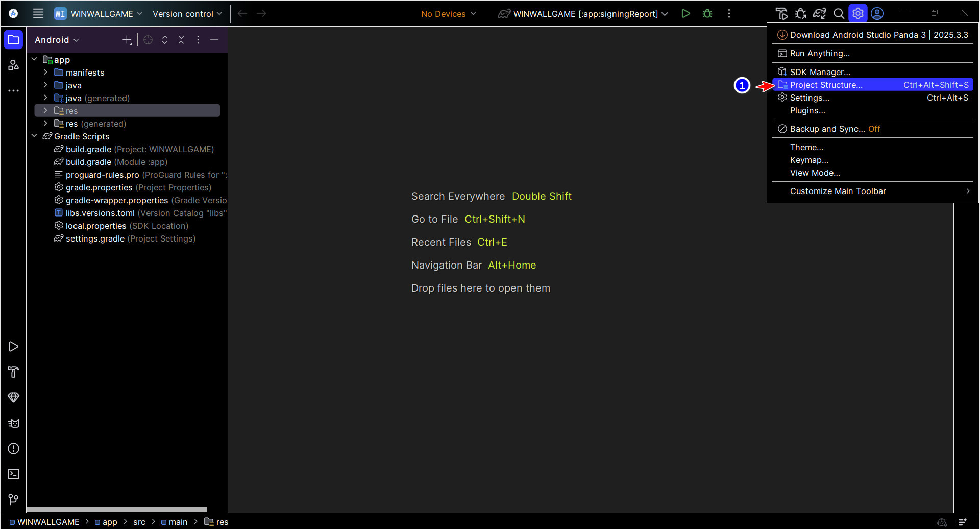Select settings.gradle in the Project tree

pos(95,238)
